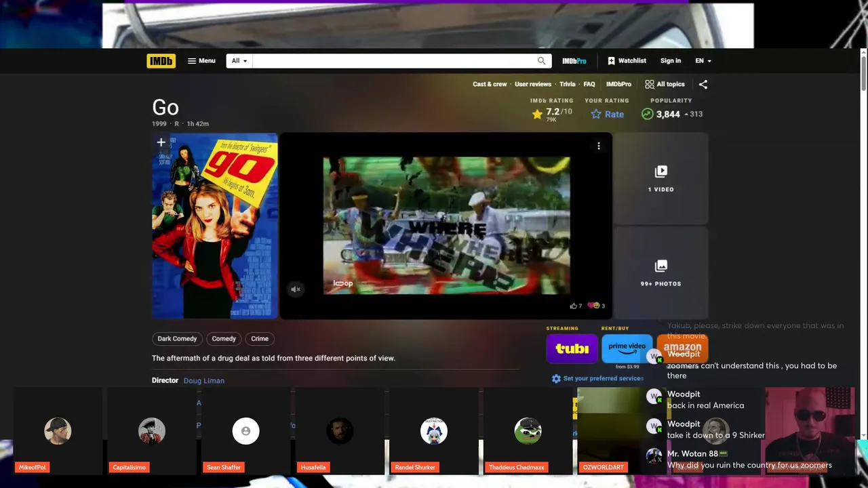This screenshot has height=488, width=868.
Task: Select the MikeofPol participant avatar
Action: tap(58, 431)
